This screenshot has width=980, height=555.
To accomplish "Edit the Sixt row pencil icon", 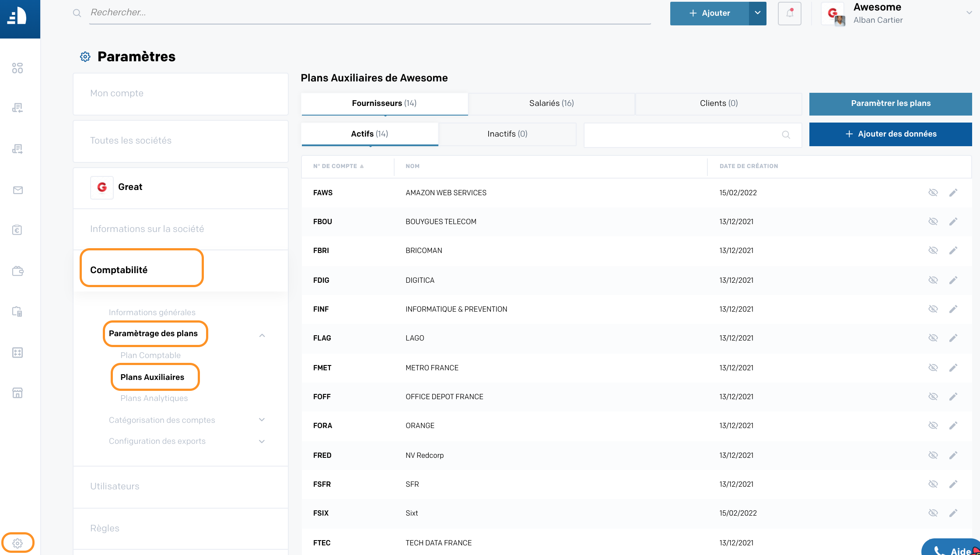I will [x=953, y=513].
